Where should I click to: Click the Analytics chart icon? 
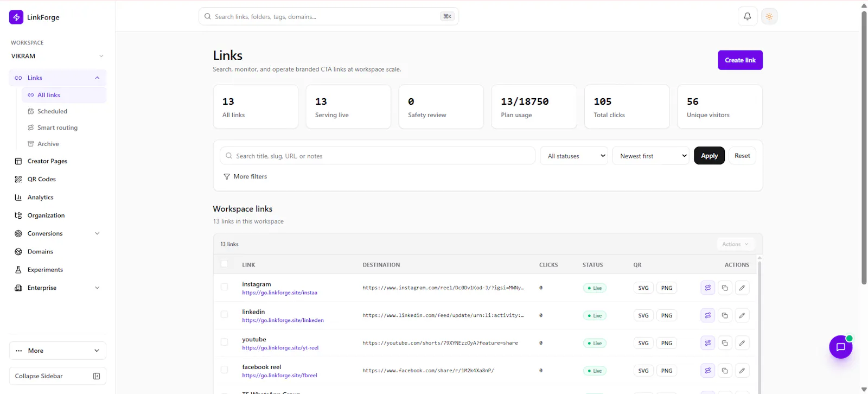(x=18, y=198)
